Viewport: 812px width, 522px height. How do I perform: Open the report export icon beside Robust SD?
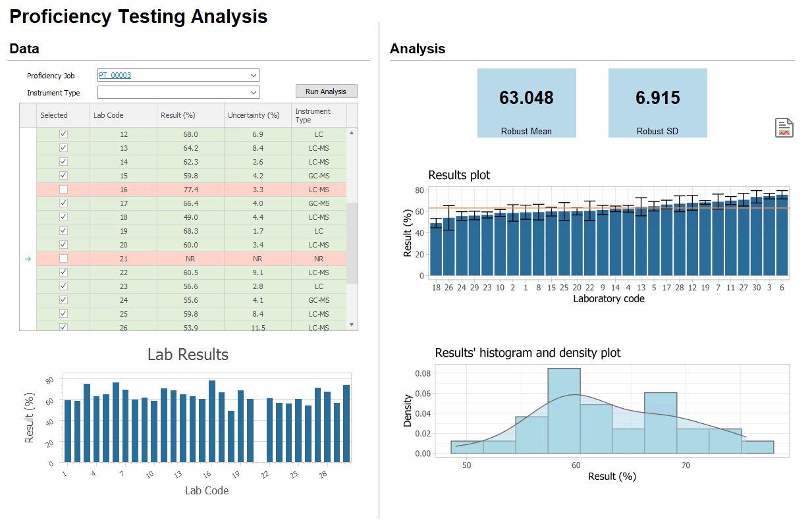[x=784, y=128]
